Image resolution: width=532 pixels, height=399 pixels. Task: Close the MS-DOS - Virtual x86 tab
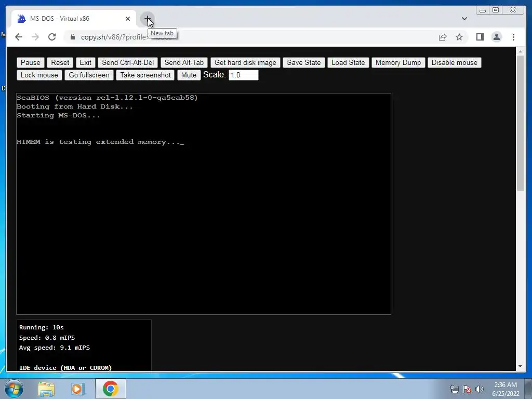coord(128,19)
